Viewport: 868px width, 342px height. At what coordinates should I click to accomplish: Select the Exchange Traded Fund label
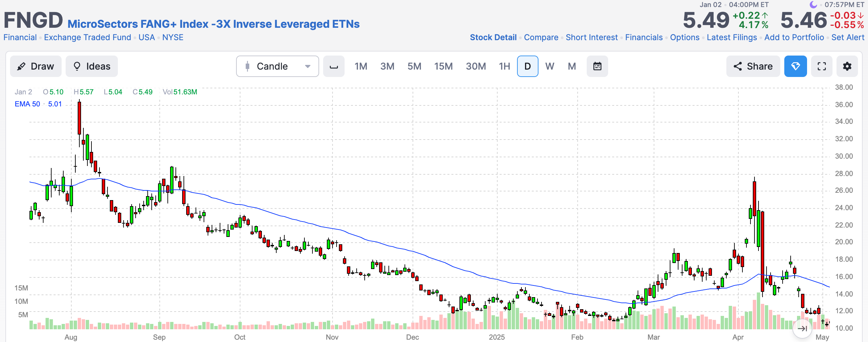coord(88,37)
